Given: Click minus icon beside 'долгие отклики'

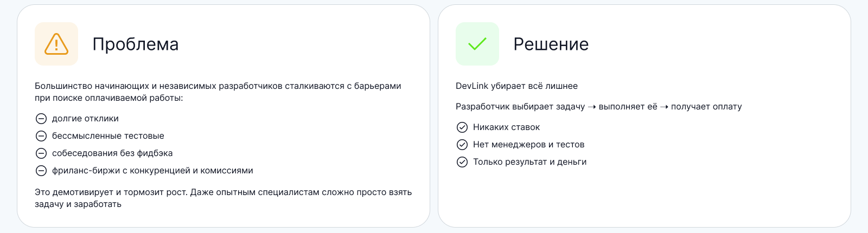Looking at the screenshot, I should 41,119.
